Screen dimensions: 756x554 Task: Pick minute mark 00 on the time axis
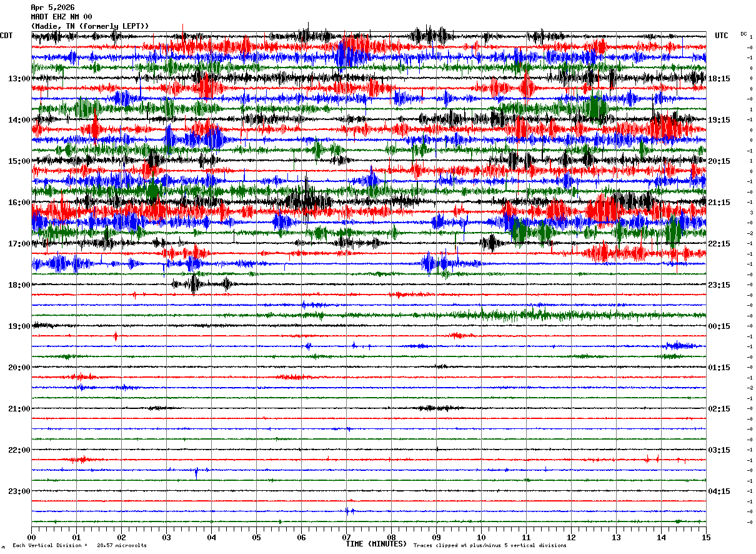[31, 537]
